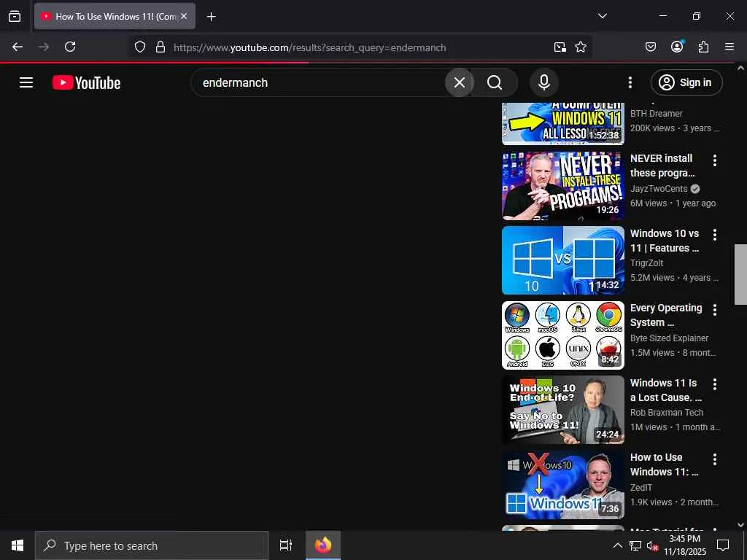
Task: Show hidden system tray icons
Action: pyautogui.click(x=617, y=545)
